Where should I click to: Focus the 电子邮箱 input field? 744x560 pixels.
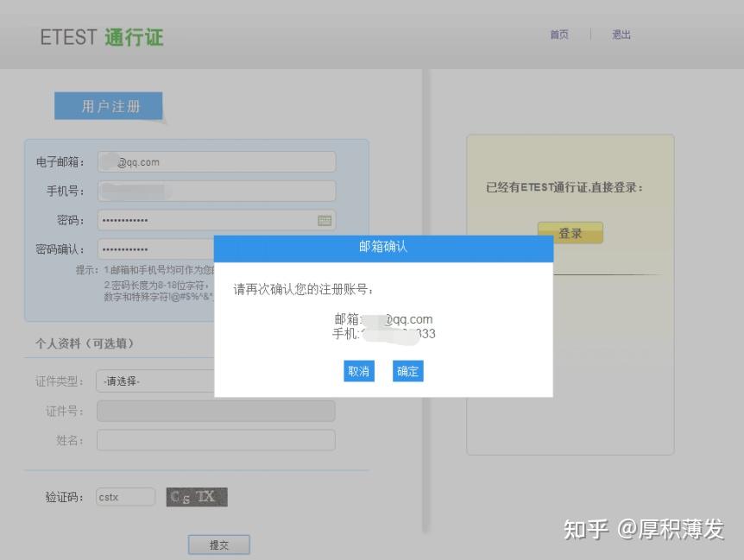tap(217, 161)
